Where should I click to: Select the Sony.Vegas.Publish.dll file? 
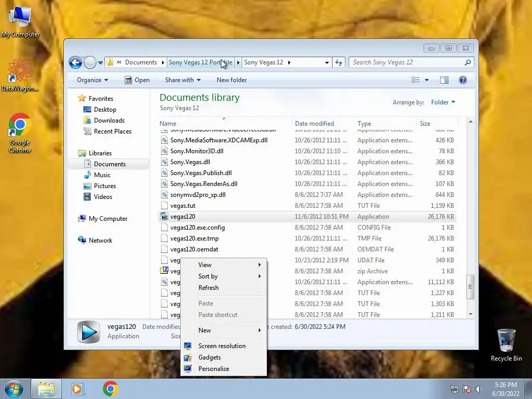[307, 173]
